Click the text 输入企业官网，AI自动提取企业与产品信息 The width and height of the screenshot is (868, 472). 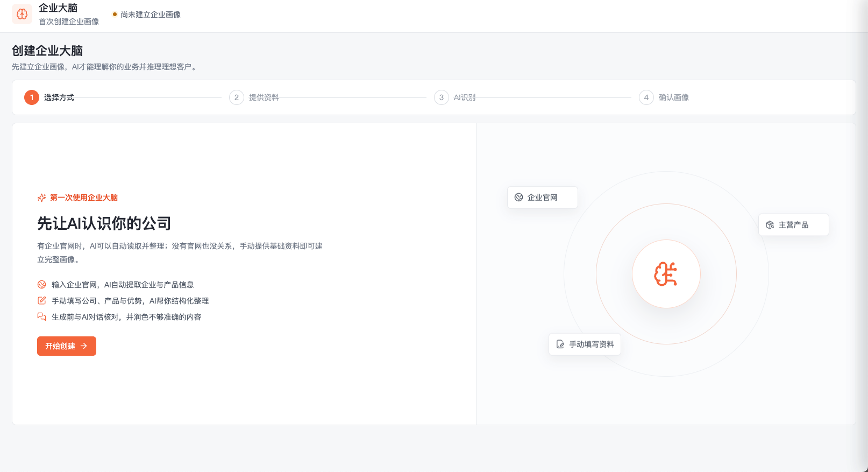click(123, 285)
